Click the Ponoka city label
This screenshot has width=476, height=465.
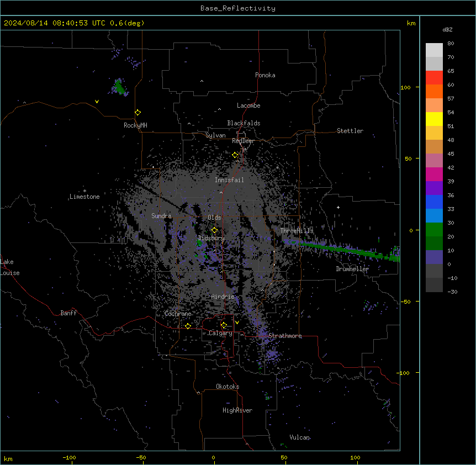coord(265,75)
